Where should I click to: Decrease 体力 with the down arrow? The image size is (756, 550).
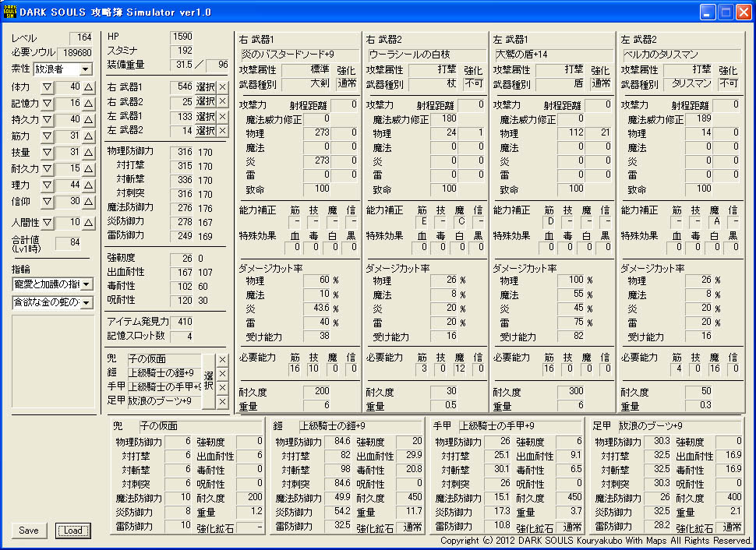tap(47, 87)
